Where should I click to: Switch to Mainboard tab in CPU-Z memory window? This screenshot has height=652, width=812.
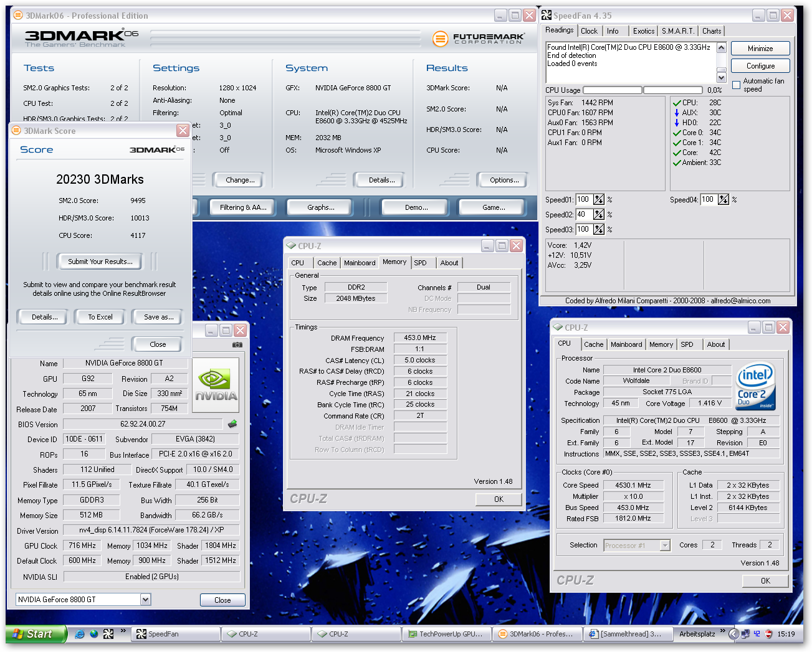click(360, 263)
